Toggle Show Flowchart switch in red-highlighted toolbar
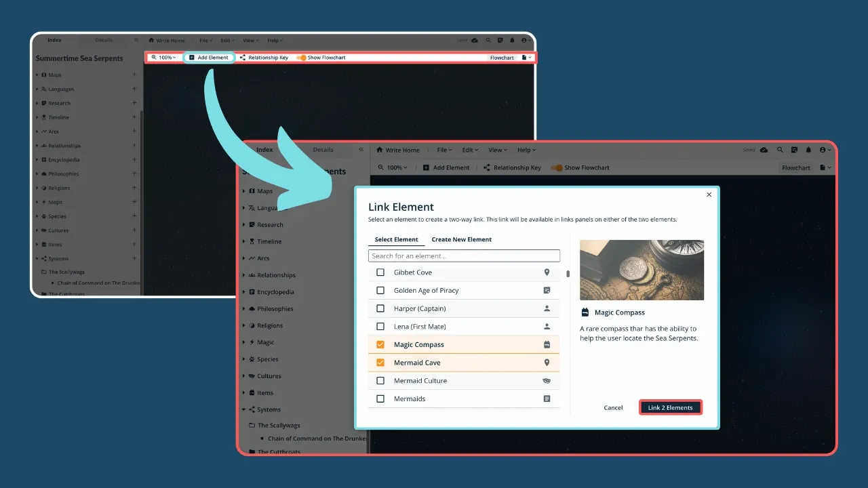This screenshot has width=868, height=488. tap(301, 58)
